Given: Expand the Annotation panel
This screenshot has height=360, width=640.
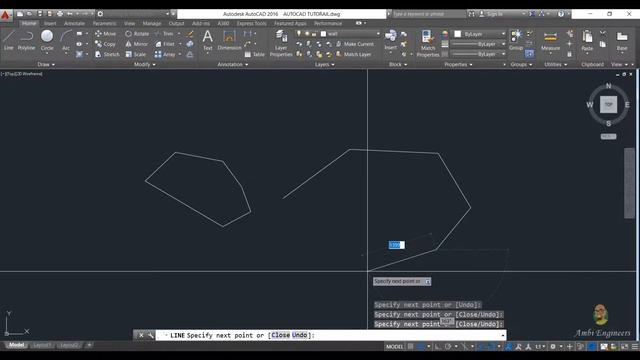Looking at the screenshot, I should coord(233,64).
